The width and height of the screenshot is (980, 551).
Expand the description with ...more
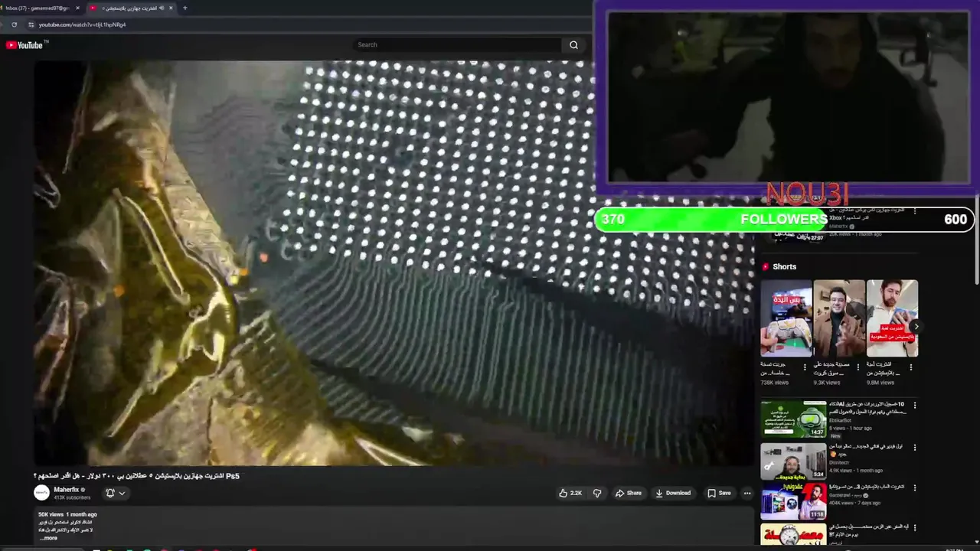[48, 538]
